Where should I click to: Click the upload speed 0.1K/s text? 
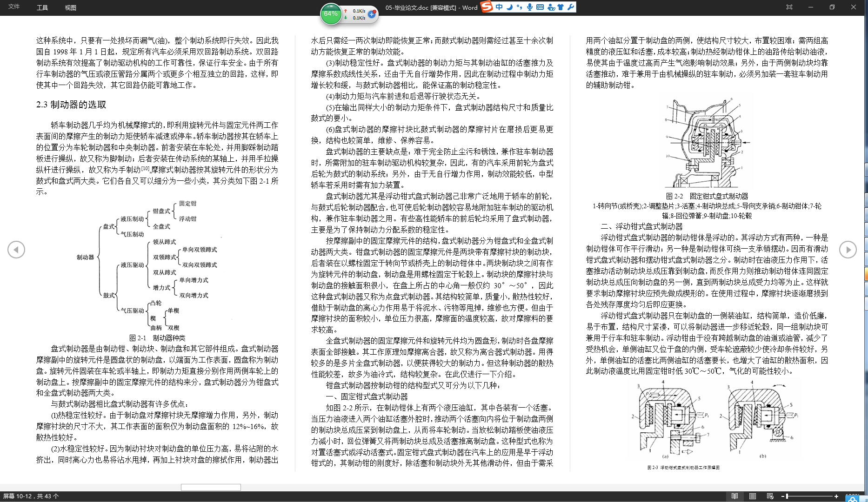click(359, 11)
